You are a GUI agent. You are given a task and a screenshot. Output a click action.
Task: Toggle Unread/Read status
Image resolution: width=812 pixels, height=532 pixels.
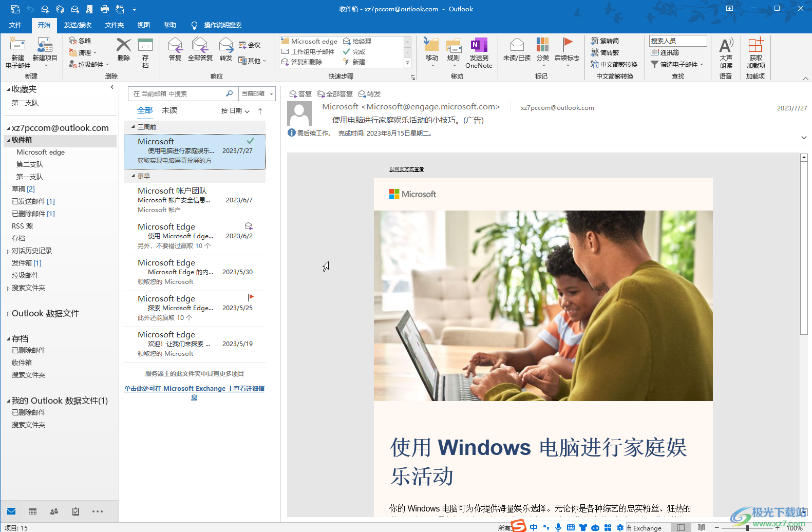(517, 49)
